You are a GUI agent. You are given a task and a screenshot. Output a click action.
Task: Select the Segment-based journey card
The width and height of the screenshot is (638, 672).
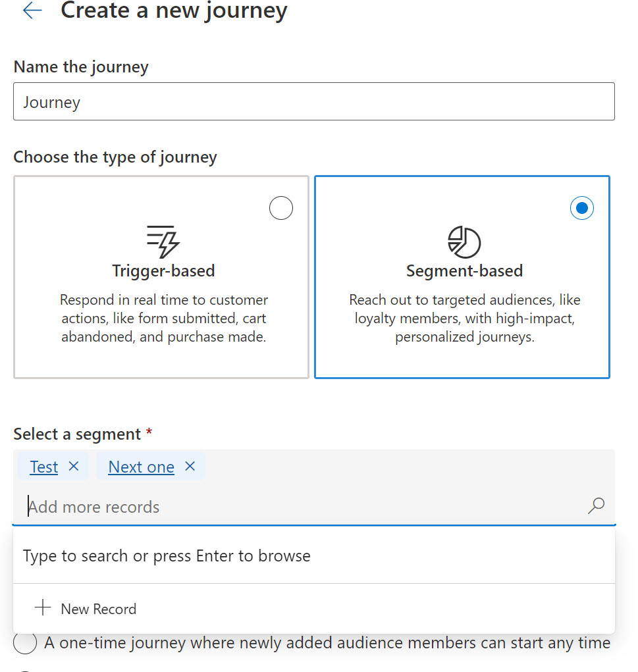(x=462, y=277)
